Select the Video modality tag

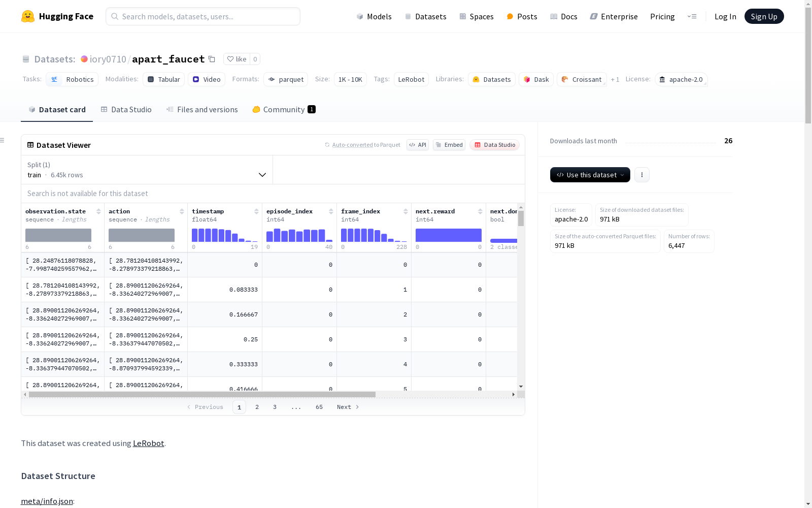(207, 79)
